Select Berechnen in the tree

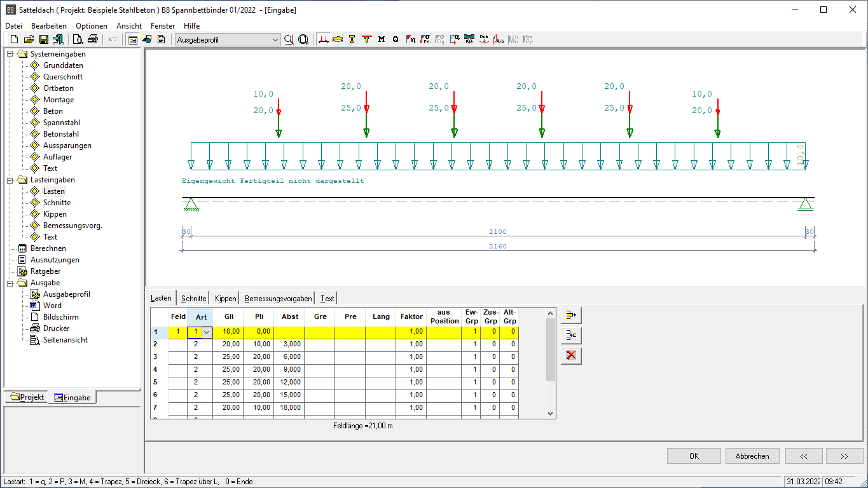(48, 248)
